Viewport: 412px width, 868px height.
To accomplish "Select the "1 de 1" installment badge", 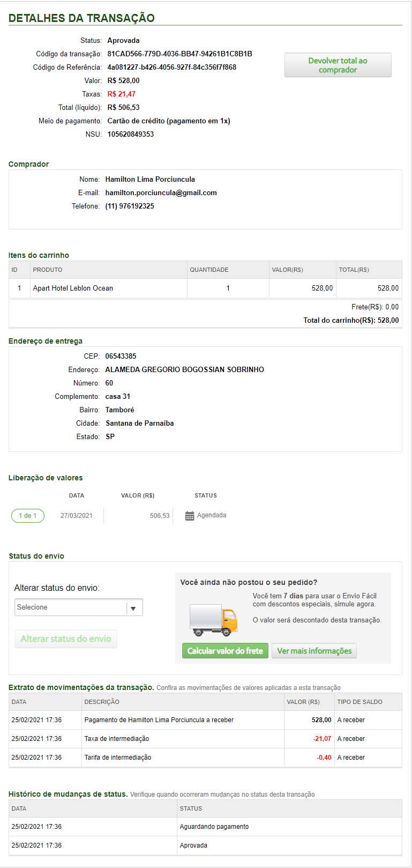I will (28, 516).
